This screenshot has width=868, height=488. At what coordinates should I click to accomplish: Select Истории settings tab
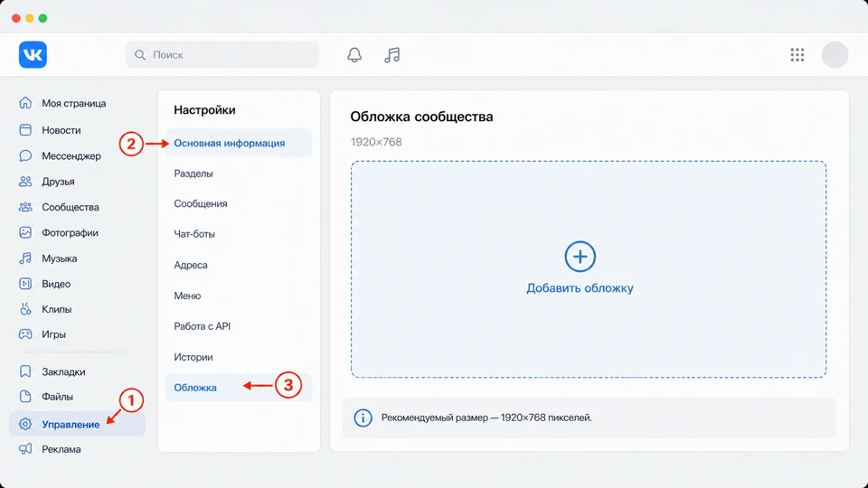click(193, 357)
